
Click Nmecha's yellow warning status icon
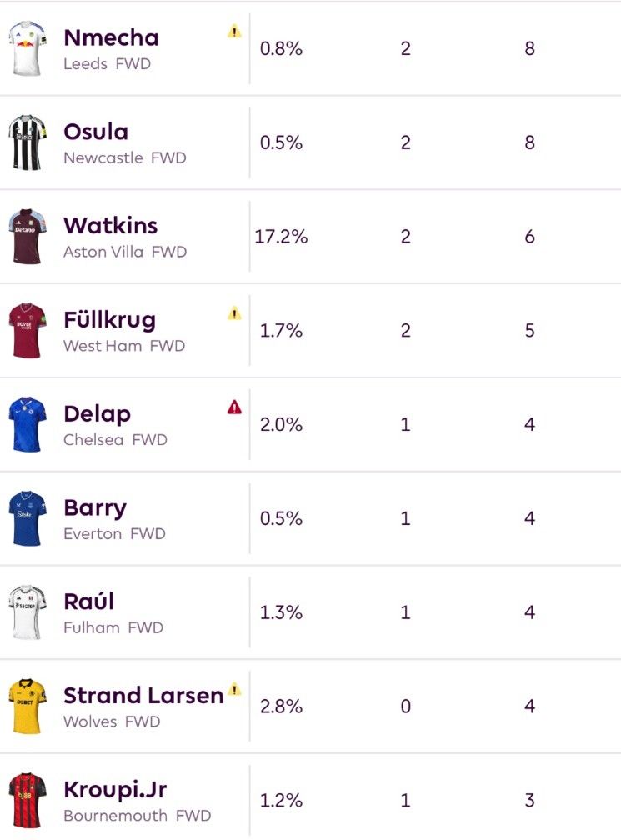[x=234, y=32]
